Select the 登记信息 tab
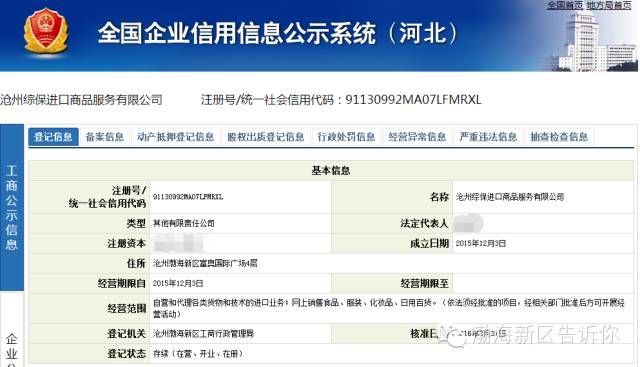 click(53, 137)
